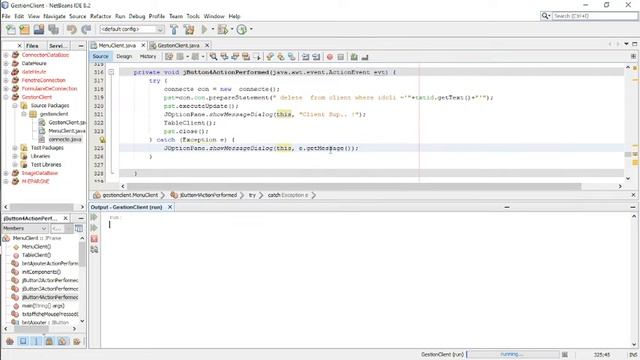Click the Save All toolbar icon

point(53,29)
